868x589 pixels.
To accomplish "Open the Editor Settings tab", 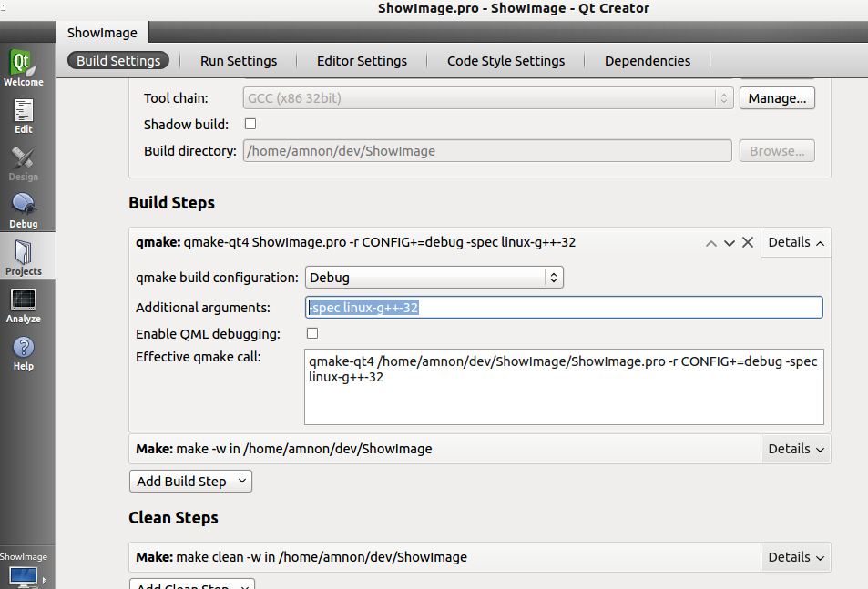I will pyautogui.click(x=362, y=61).
